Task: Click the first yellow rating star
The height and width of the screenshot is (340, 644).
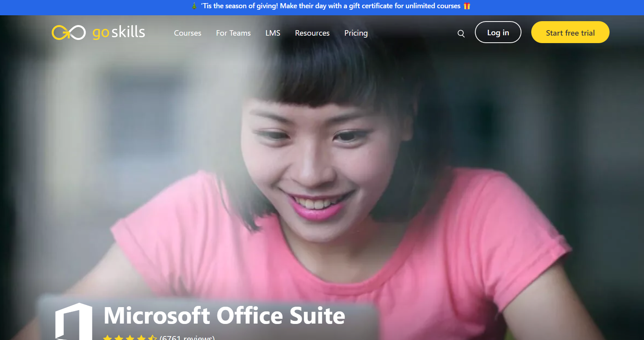Action: click(108, 338)
